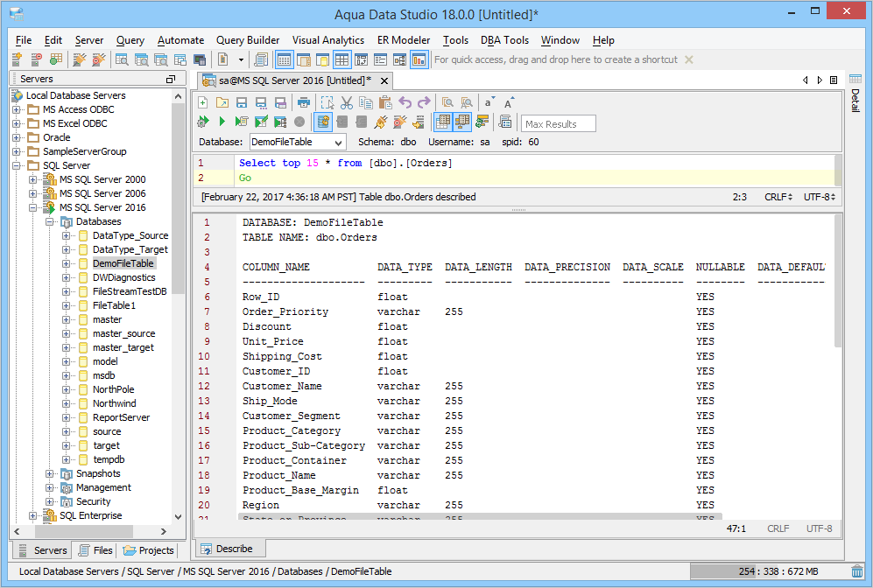
Task: Click the trash can icon in status bar
Action: click(x=856, y=571)
